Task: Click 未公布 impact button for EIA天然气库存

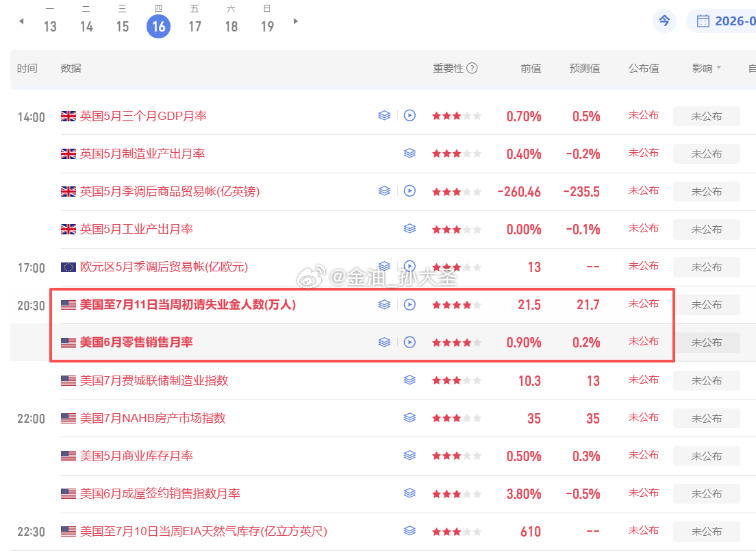Action: click(706, 531)
